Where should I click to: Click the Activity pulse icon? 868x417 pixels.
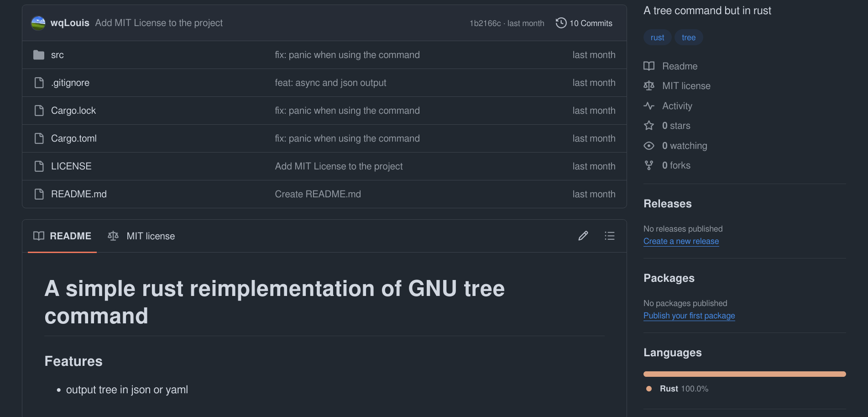(x=649, y=106)
